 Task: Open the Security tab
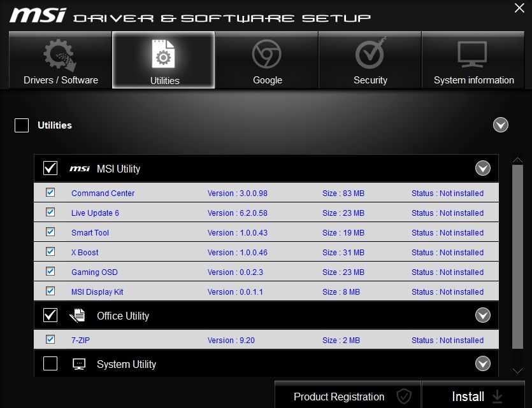point(370,60)
